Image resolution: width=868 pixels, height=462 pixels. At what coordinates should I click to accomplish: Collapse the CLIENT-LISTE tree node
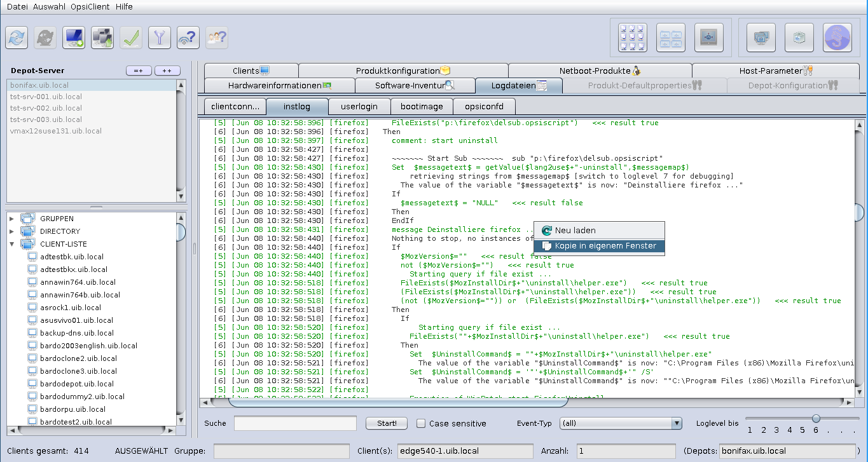point(11,244)
